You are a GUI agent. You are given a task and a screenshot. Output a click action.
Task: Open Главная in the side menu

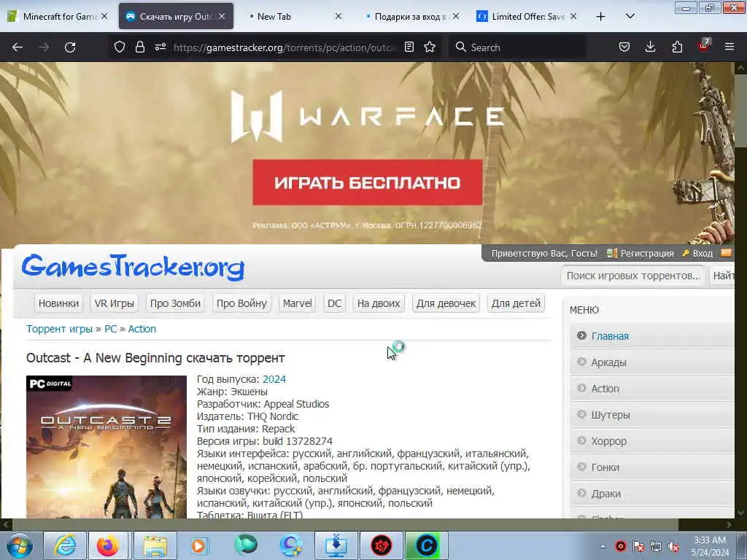(652, 335)
